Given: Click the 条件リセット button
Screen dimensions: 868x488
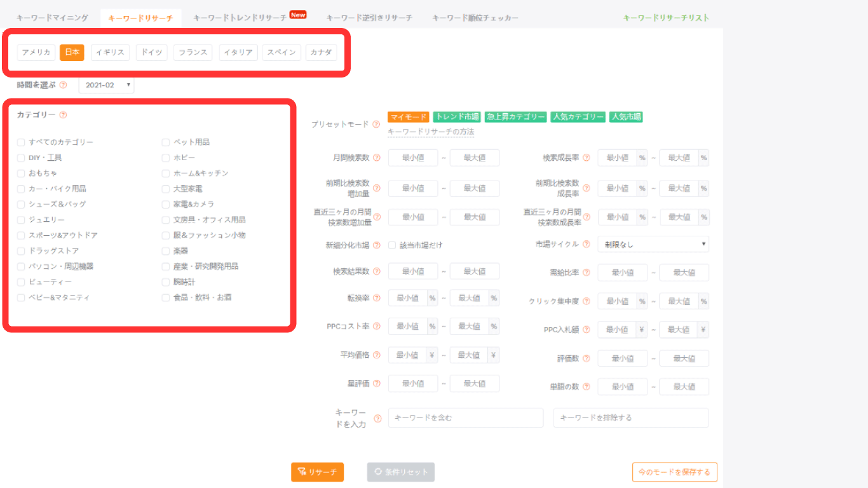Looking at the screenshot, I should [x=401, y=472].
